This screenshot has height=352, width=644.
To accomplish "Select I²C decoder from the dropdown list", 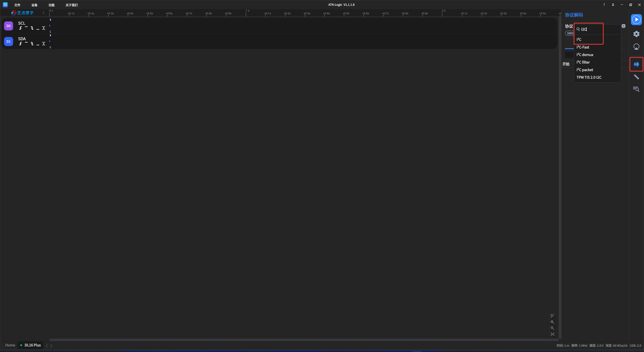I will (597, 39).
